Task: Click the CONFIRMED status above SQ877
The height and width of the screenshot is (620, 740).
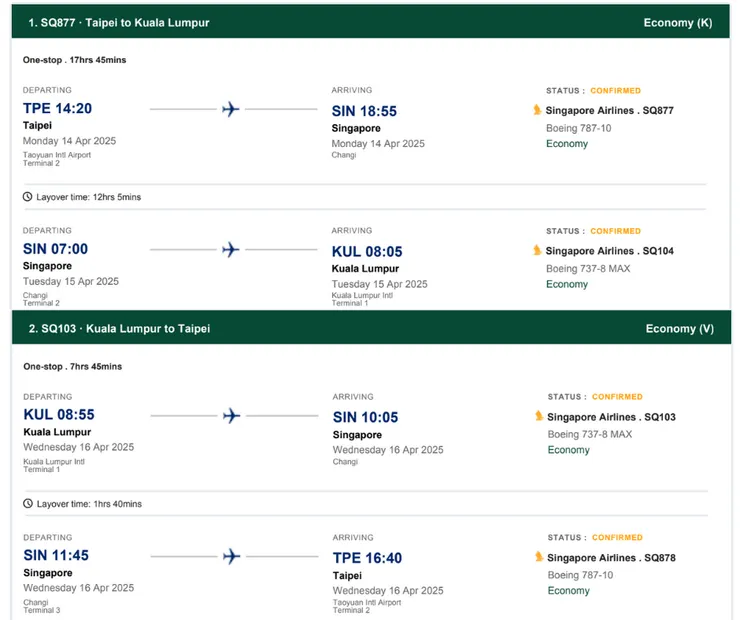Action: coord(615,91)
